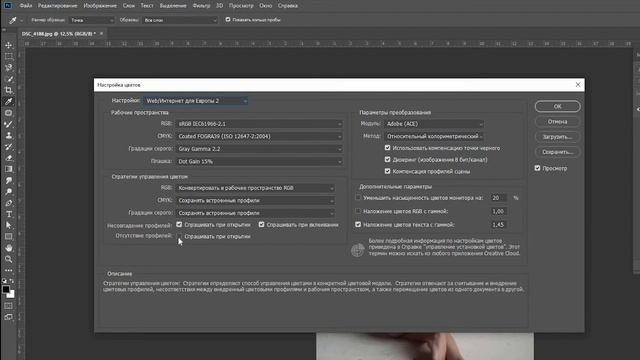Open the 'Файл' menu
Image resolution: width=640 pixels, height=360 pixels.
(x=26, y=6)
